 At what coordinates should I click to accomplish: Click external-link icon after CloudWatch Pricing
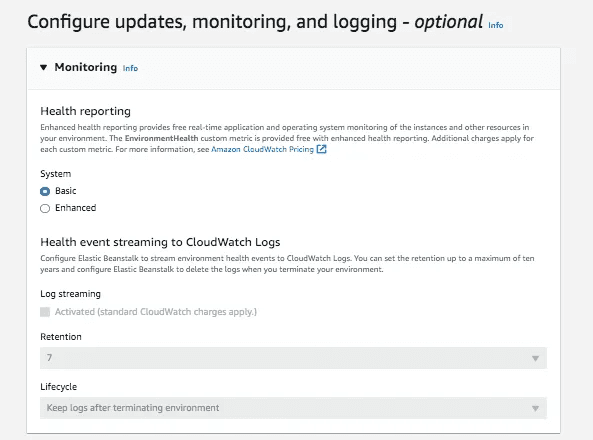pos(321,149)
